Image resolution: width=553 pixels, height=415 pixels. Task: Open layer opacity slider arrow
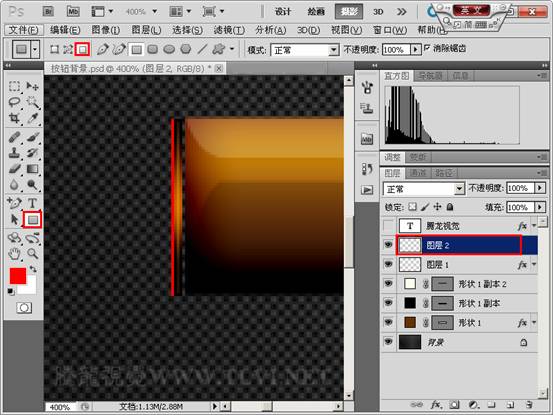[x=540, y=188]
